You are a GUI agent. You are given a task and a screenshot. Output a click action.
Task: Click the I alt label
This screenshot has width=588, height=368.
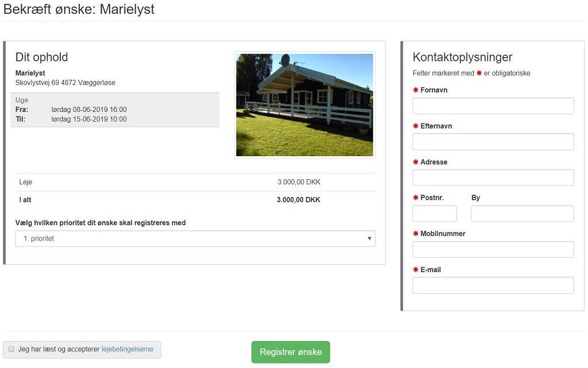(25, 200)
